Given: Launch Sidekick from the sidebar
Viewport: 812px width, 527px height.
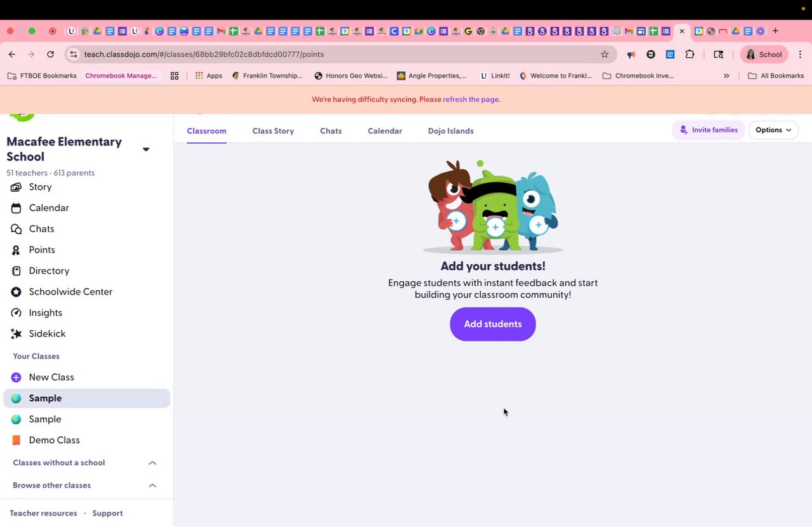Looking at the screenshot, I should tap(47, 333).
